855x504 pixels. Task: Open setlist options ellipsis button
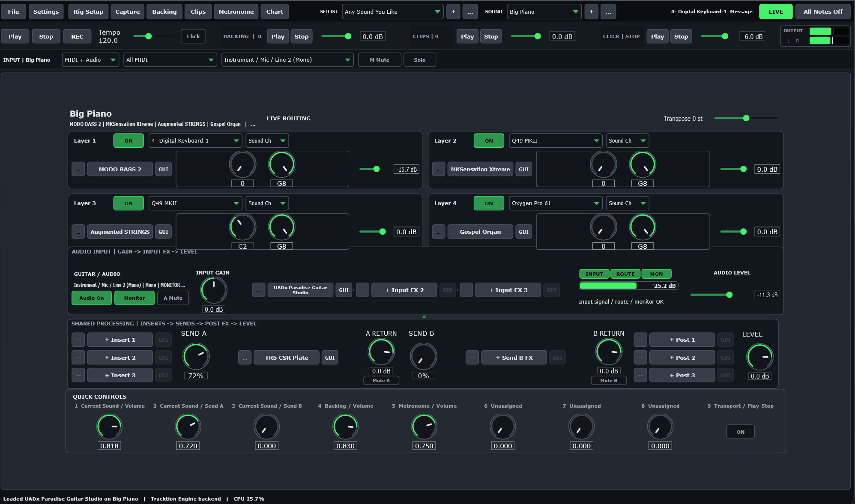(x=470, y=12)
